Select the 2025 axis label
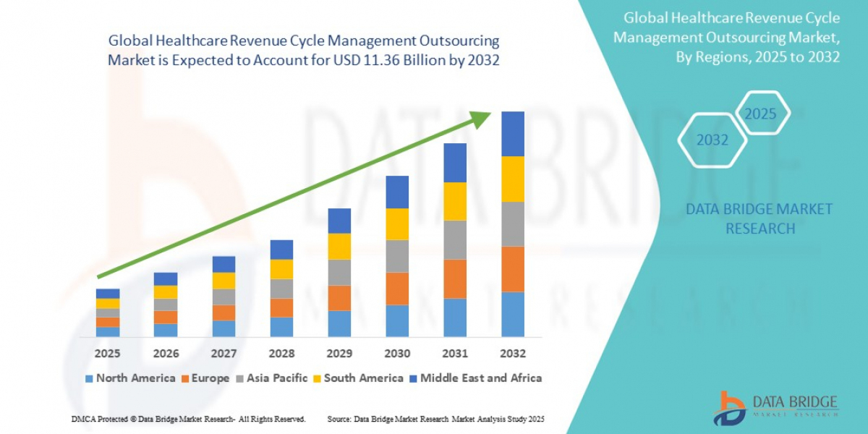 click(x=107, y=354)
